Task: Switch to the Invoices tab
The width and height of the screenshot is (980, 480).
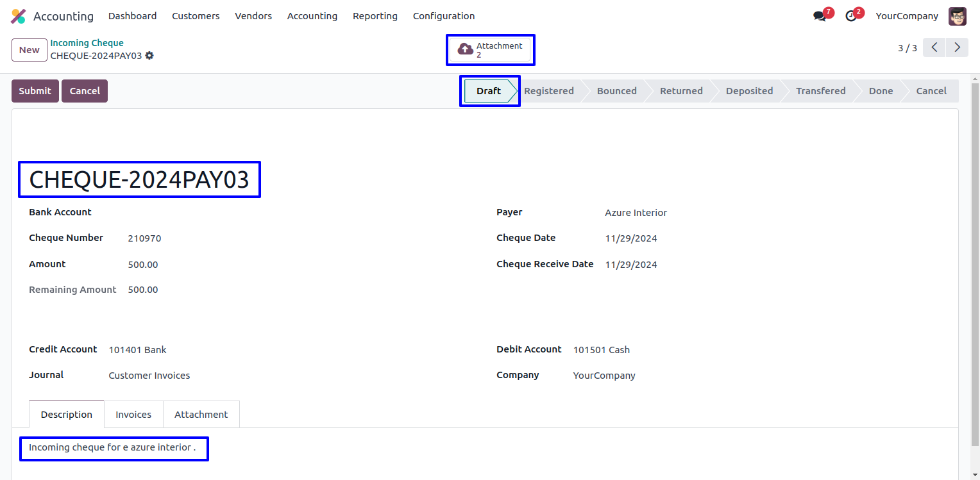Action: point(133,415)
